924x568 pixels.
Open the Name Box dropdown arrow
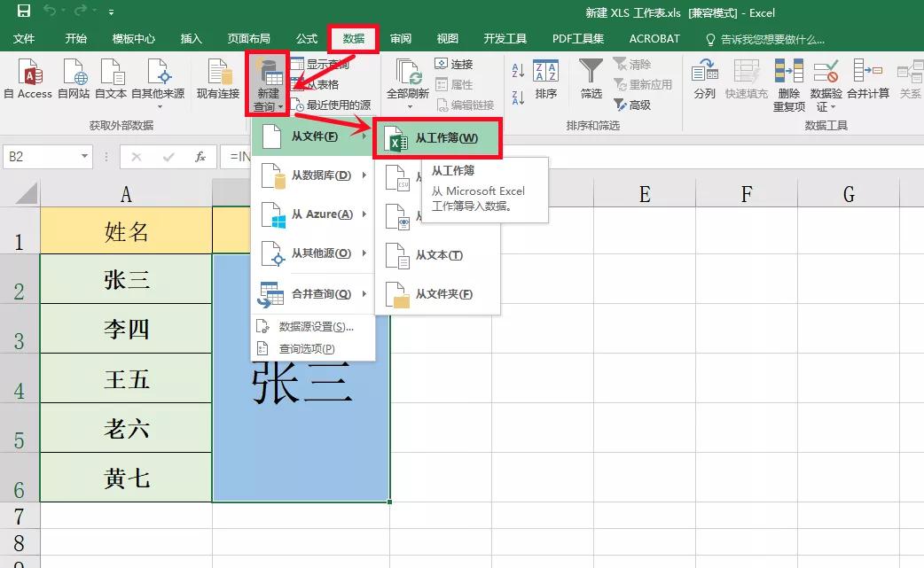84,157
